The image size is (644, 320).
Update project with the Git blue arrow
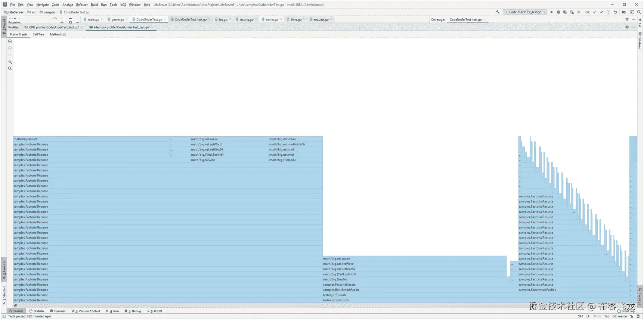(x=595, y=12)
